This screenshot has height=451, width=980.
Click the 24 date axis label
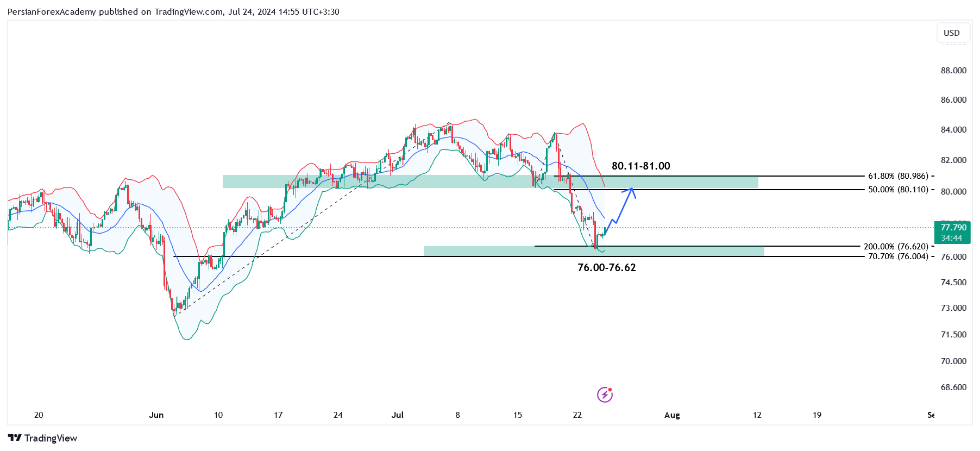point(338,415)
